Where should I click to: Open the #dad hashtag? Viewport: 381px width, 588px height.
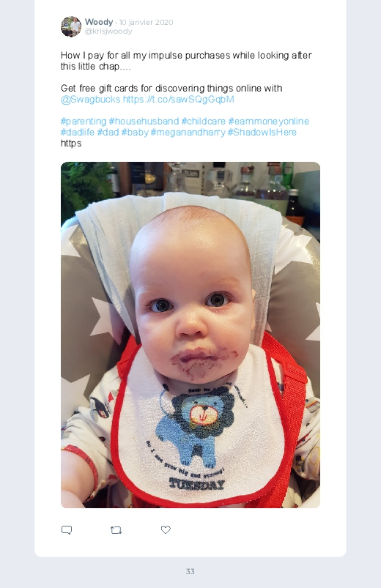point(108,133)
